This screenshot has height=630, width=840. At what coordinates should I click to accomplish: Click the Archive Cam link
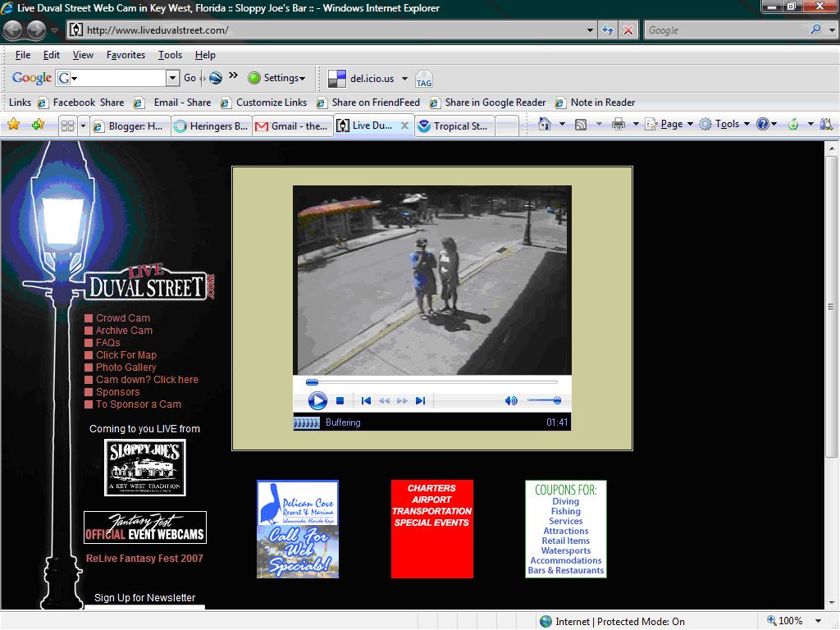tap(124, 330)
